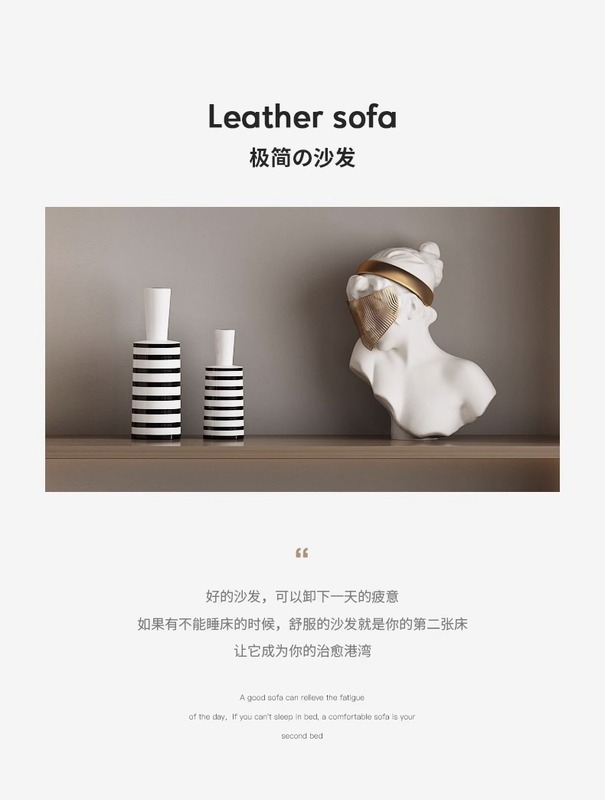Image resolution: width=605 pixels, height=800 pixels.
Task: Click the small striped vase
Action: (x=223, y=384)
